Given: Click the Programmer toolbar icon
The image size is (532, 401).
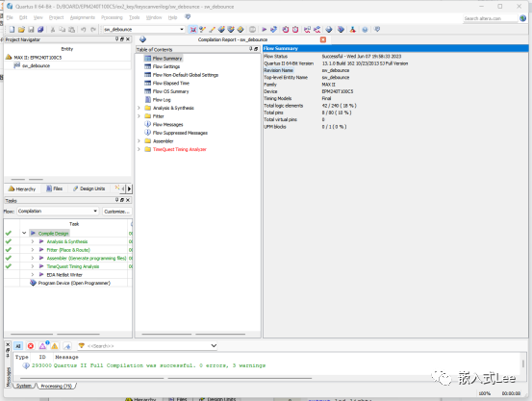Looking at the screenshot, I should [x=341, y=30].
